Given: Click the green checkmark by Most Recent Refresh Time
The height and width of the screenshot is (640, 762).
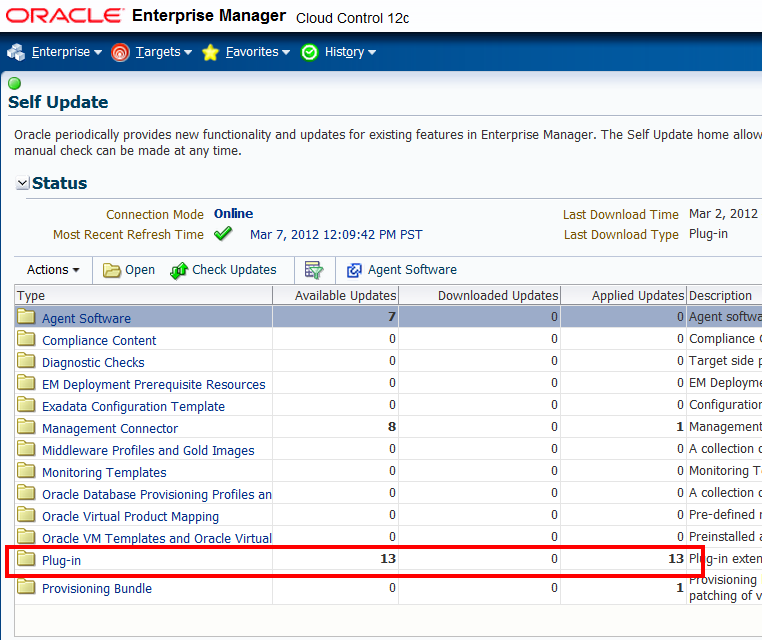Looking at the screenshot, I should [x=223, y=234].
